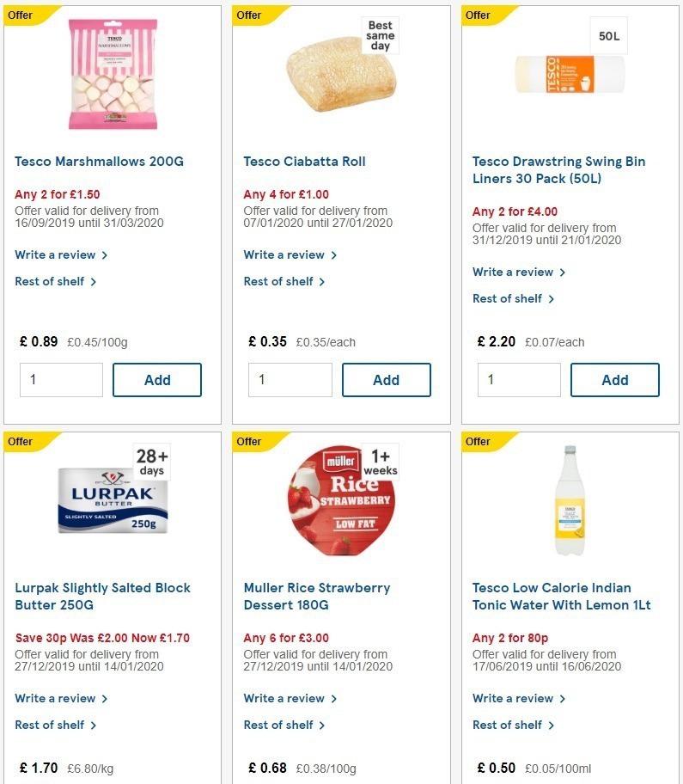Click the Muller Rice Strawberry product thumbnail
The image size is (683, 784).
click(x=340, y=497)
